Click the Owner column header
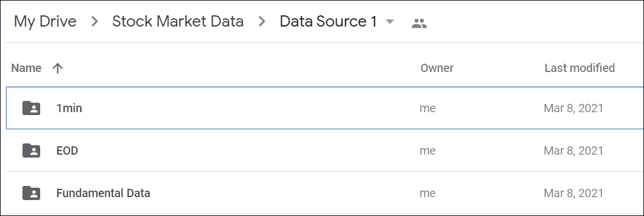The image size is (644, 216). [x=437, y=68]
